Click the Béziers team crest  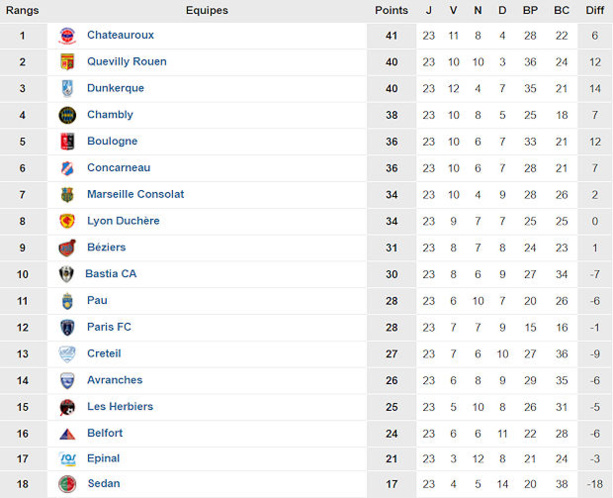click(x=67, y=248)
